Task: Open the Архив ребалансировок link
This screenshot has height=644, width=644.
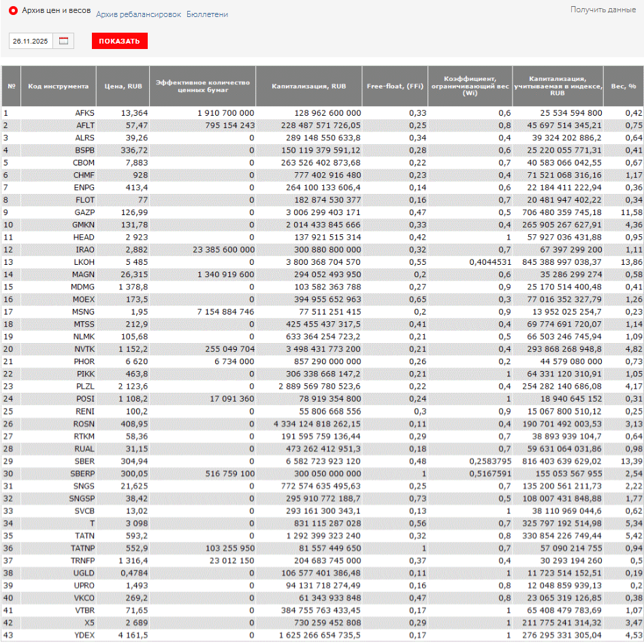Action: coord(138,14)
